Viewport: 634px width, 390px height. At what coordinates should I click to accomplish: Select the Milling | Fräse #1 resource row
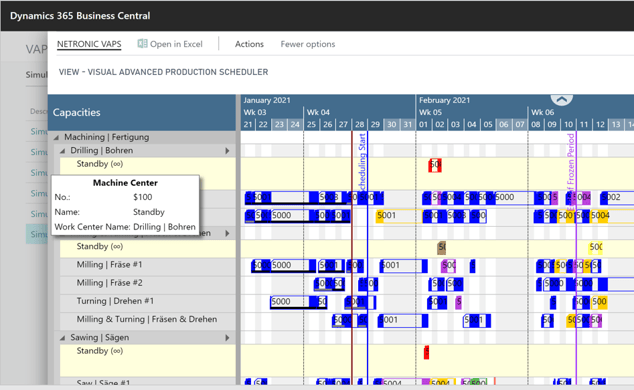[148, 265]
